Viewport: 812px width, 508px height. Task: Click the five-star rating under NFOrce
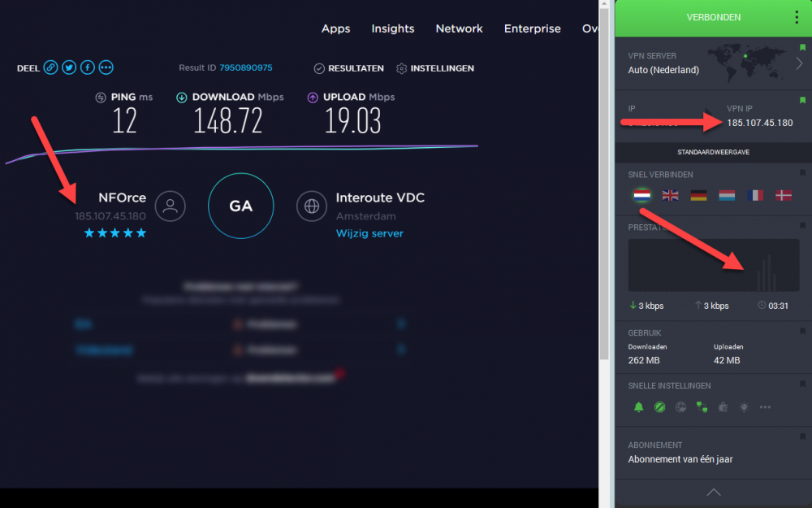point(111,233)
